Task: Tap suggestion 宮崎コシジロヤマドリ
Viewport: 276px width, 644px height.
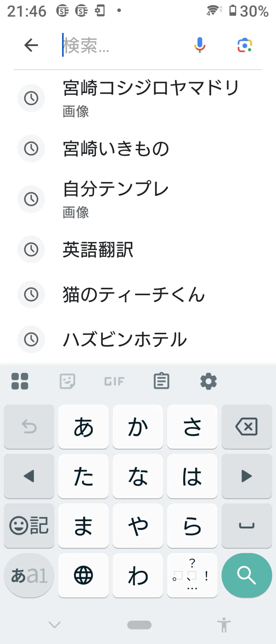Action: coord(138,98)
